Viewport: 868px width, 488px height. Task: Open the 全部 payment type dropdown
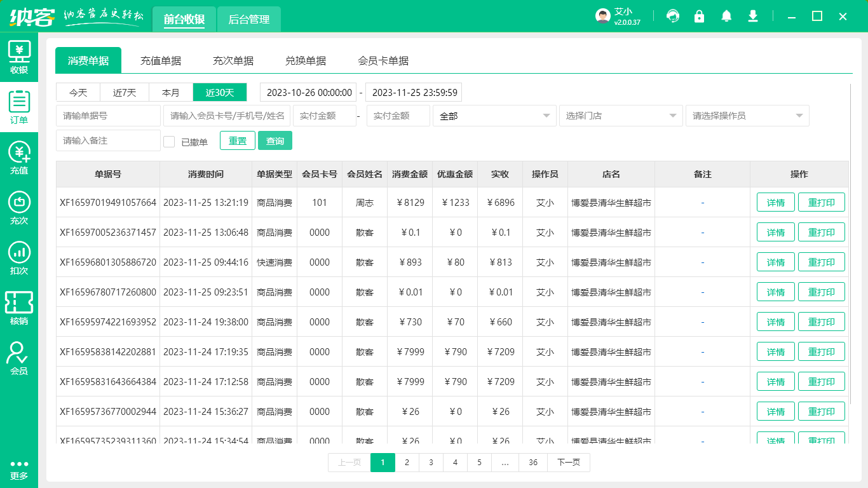pyautogui.click(x=494, y=116)
